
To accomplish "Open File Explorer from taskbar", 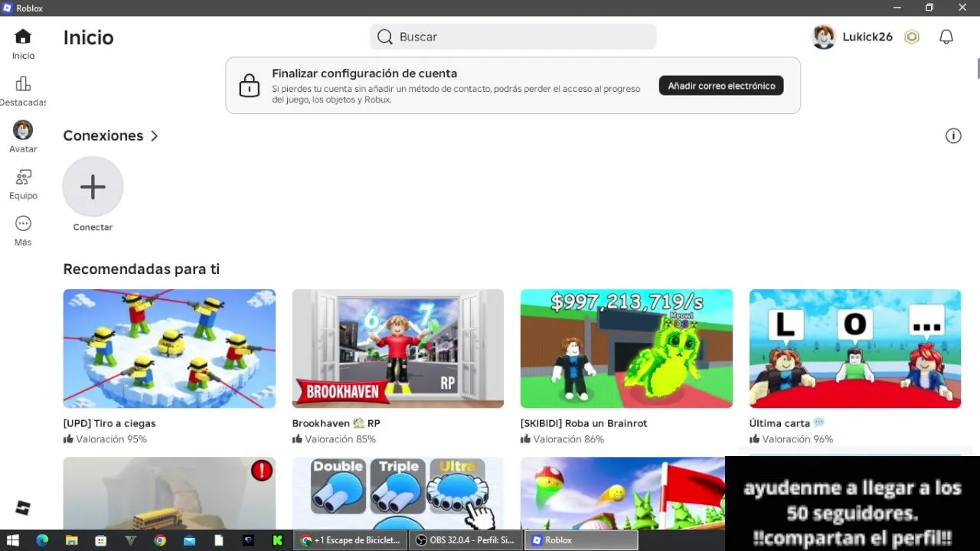I will pyautogui.click(x=71, y=540).
